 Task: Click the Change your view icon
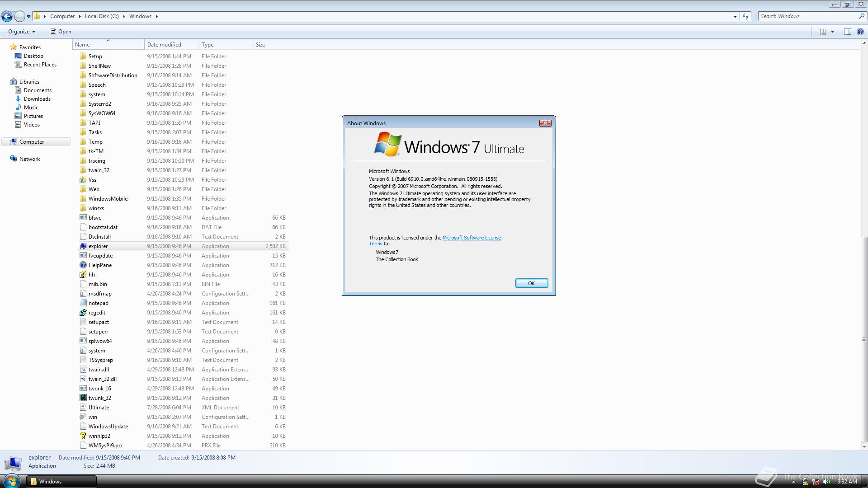(x=823, y=32)
